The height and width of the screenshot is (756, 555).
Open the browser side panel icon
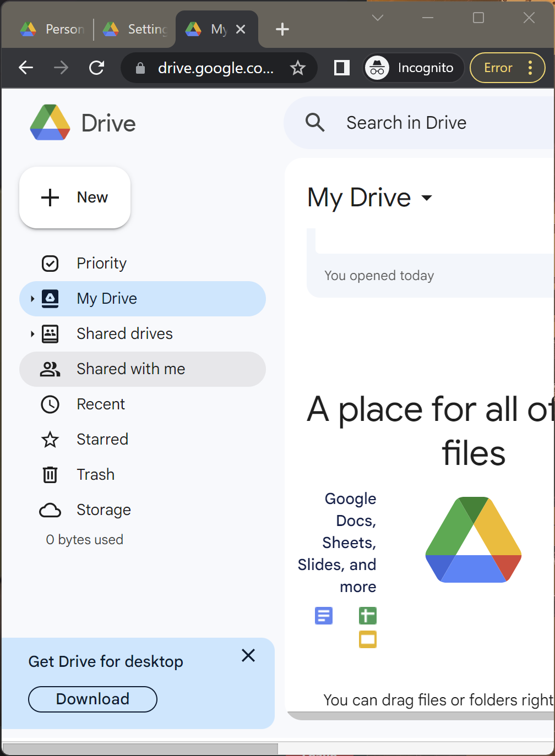click(342, 68)
